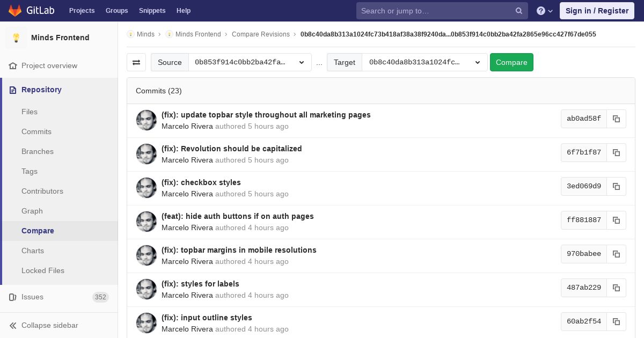The height and width of the screenshot is (338, 644).
Task: Select Branches in the Repository sidebar
Action: 38,151
